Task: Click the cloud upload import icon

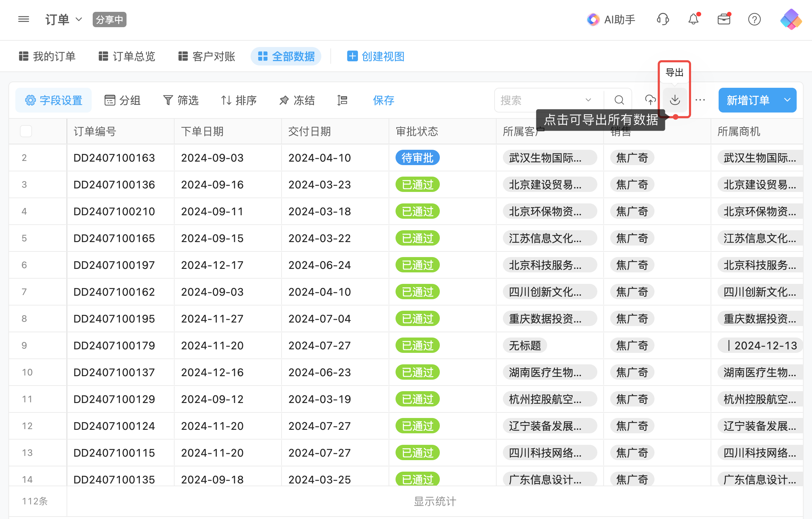Action: [650, 100]
